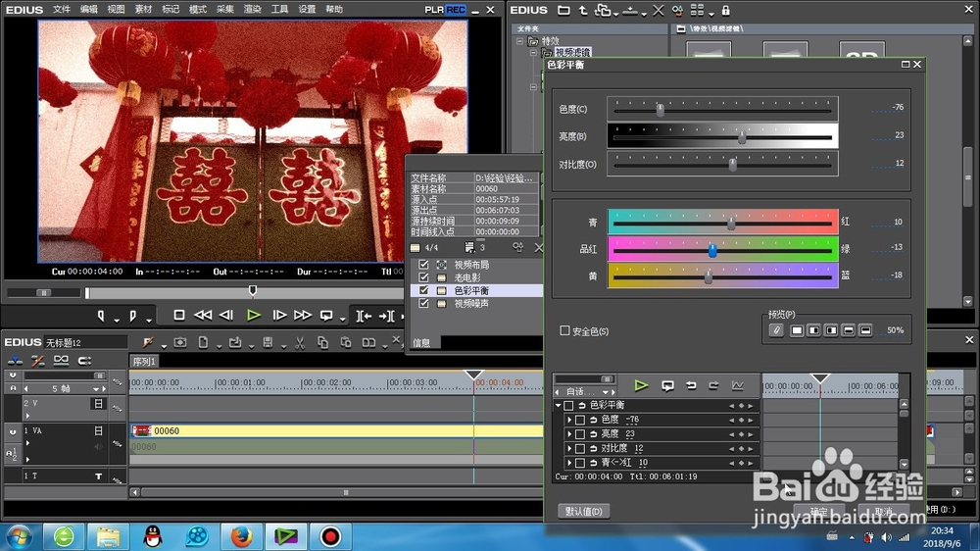980x551 pixels.
Task: Enable the 色彩平衡 keyframe checkbox
Action: 568,405
